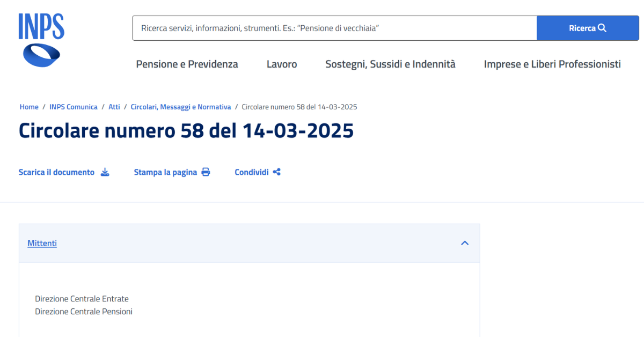The width and height of the screenshot is (644, 340).
Task: Click the text Direzione Centrale Pensioni
Action: [84, 312]
